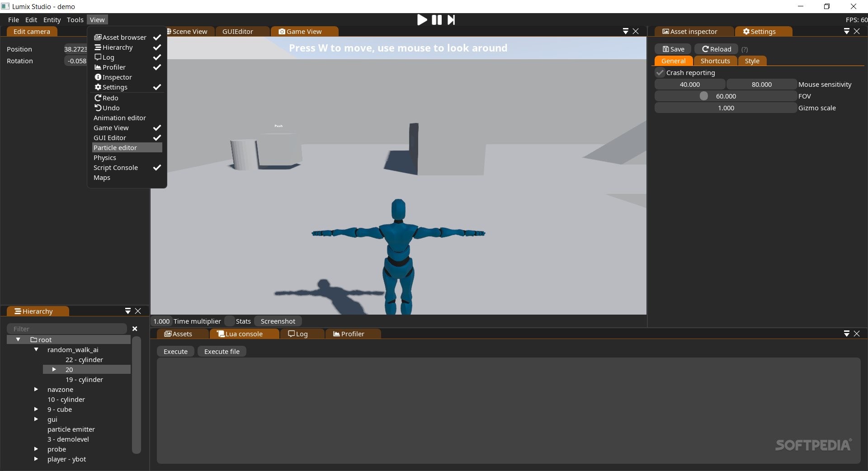Open Maps from View menu

point(127,178)
